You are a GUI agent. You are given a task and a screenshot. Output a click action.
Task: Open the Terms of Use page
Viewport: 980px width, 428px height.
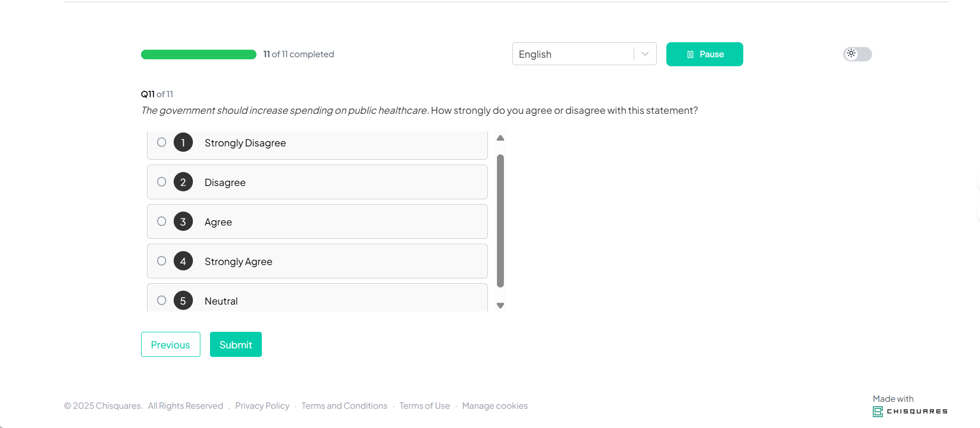tap(425, 406)
